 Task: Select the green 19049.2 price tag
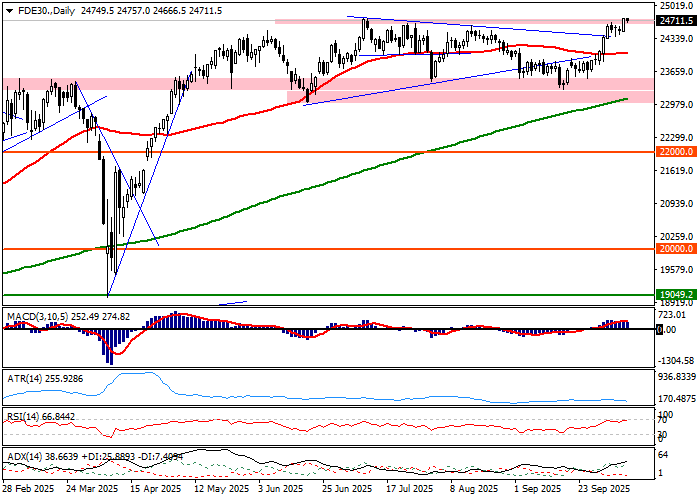(x=675, y=295)
